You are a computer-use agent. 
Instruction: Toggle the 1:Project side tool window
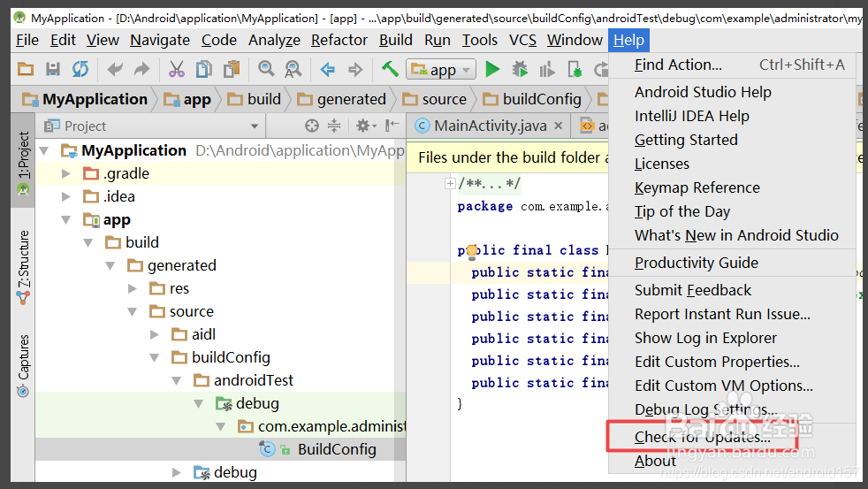tap(23, 161)
